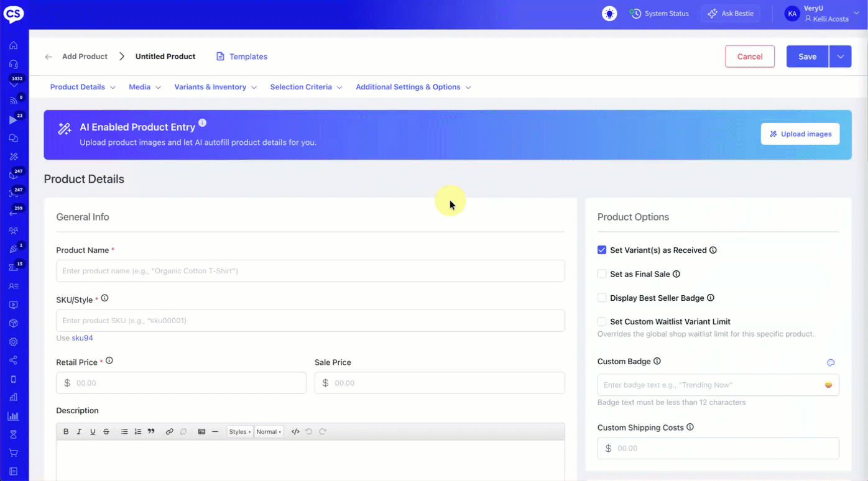Insert a block quote in description
The image size is (868, 481).
click(x=151, y=432)
